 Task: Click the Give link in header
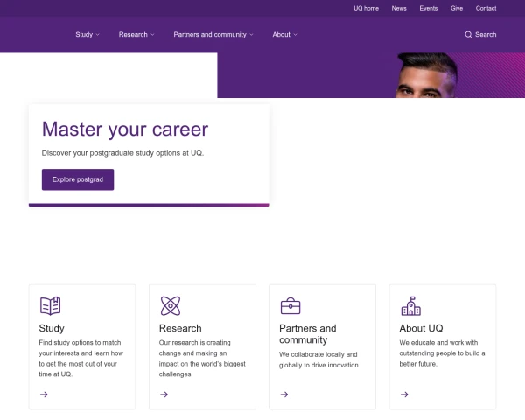point(457,8)
